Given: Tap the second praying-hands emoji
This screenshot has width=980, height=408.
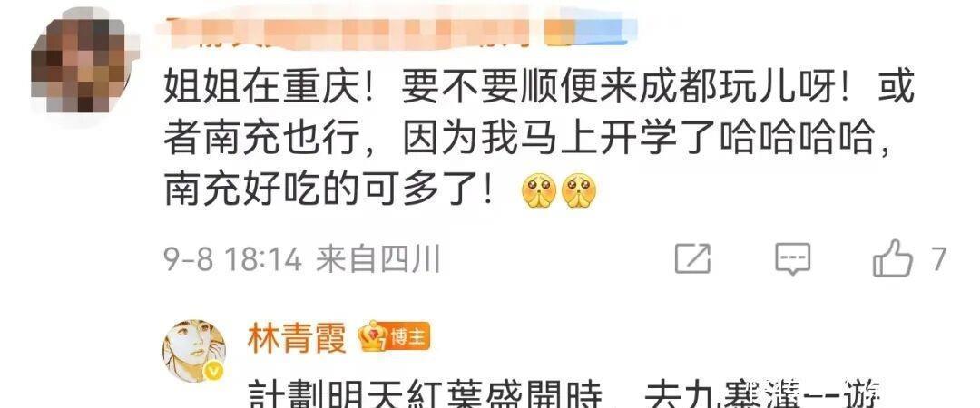Looking at the screenshot, I should [x=579, y=190].
